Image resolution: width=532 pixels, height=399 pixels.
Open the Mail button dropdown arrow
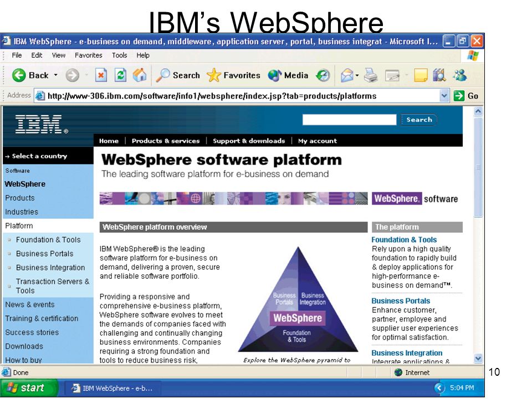click(x=357, y=75)
